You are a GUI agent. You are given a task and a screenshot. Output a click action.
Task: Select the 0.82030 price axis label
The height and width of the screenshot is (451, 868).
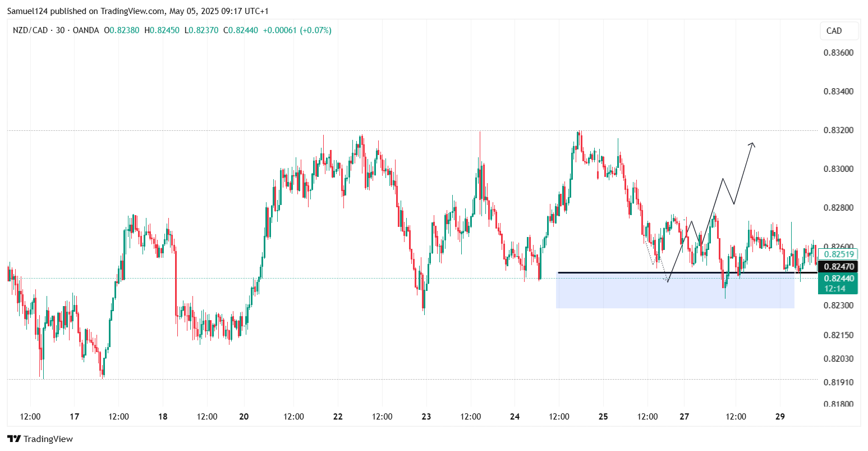pos(838,359)
